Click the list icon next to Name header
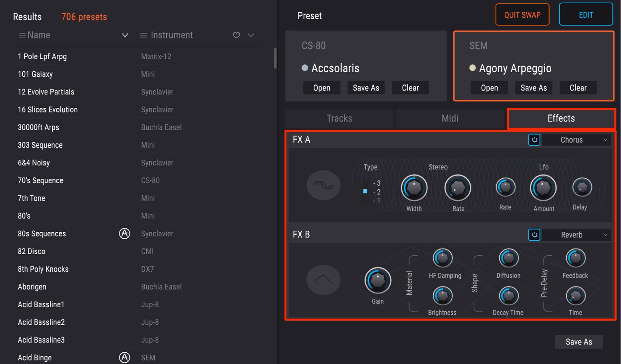This screenshot has width=621, height=364. [23, 35]
